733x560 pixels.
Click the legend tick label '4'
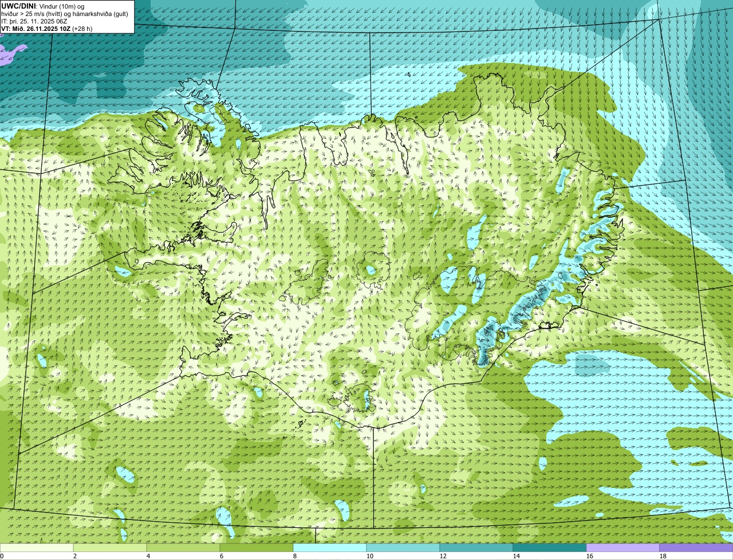[x=148, y=556]
